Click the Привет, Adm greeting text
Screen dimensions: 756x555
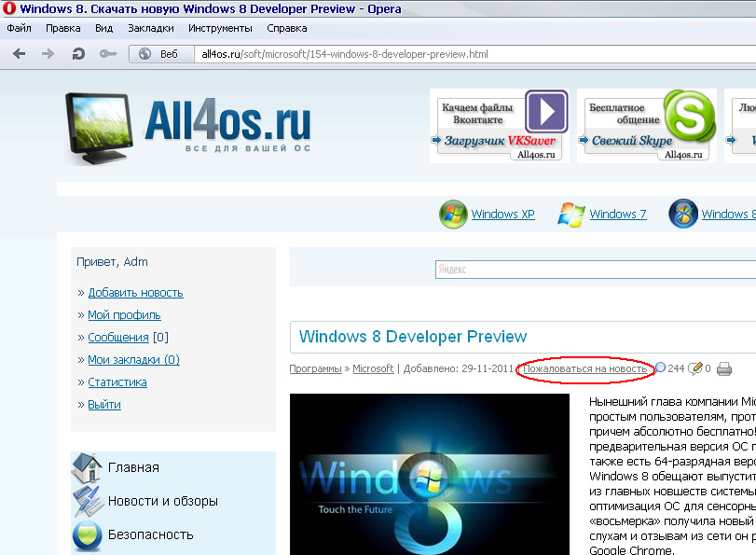pos(113,261)
